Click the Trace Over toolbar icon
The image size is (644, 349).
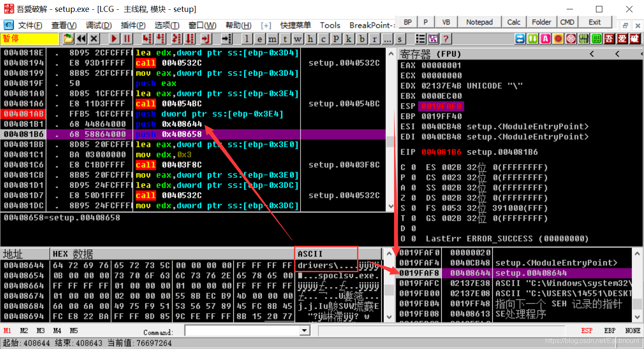click(190, 39)
